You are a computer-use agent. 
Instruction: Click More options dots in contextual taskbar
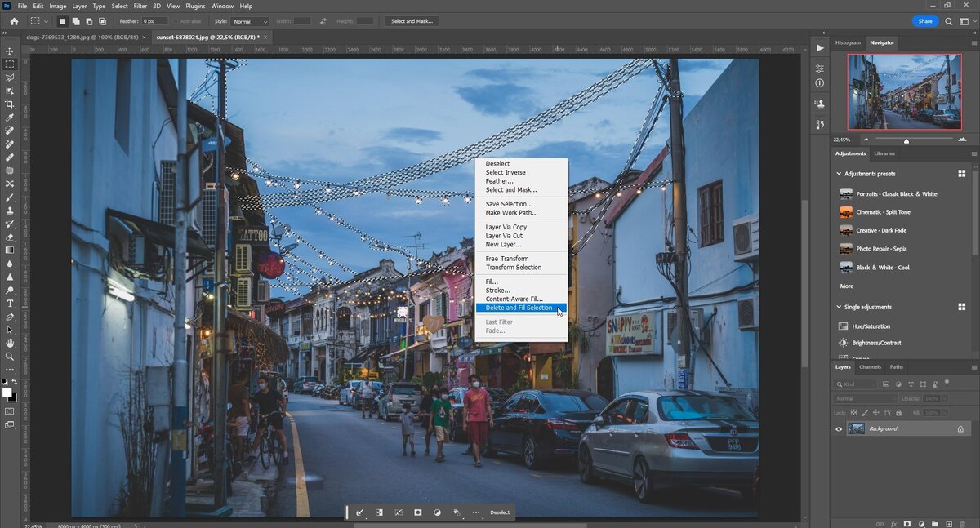coord(476,512)
